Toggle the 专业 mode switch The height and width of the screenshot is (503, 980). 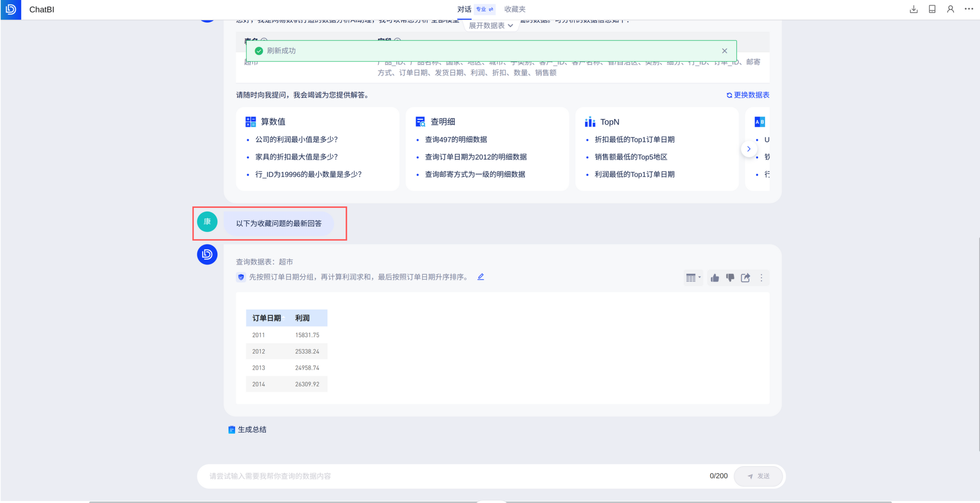(485, 9)
